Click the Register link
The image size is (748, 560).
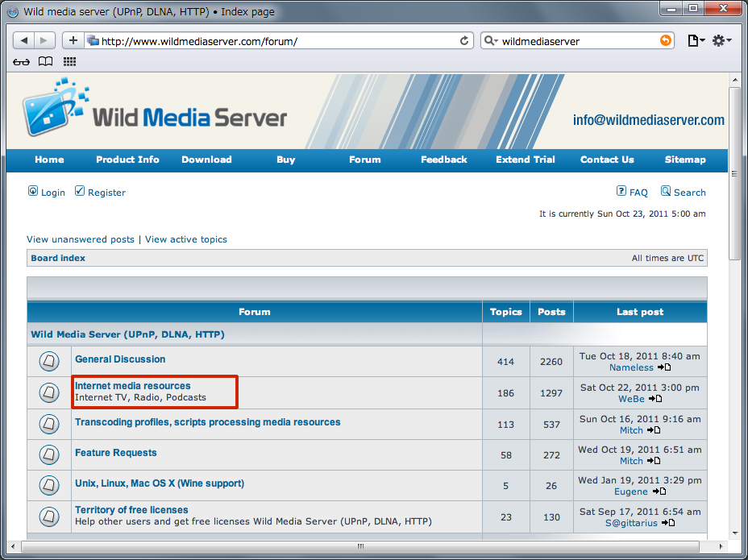(107, 193)
